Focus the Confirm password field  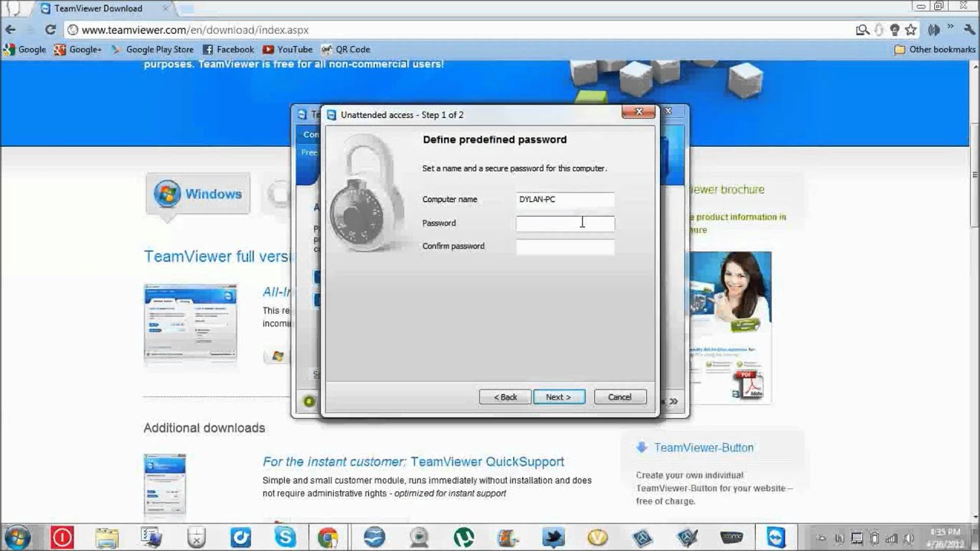[565, 246]
